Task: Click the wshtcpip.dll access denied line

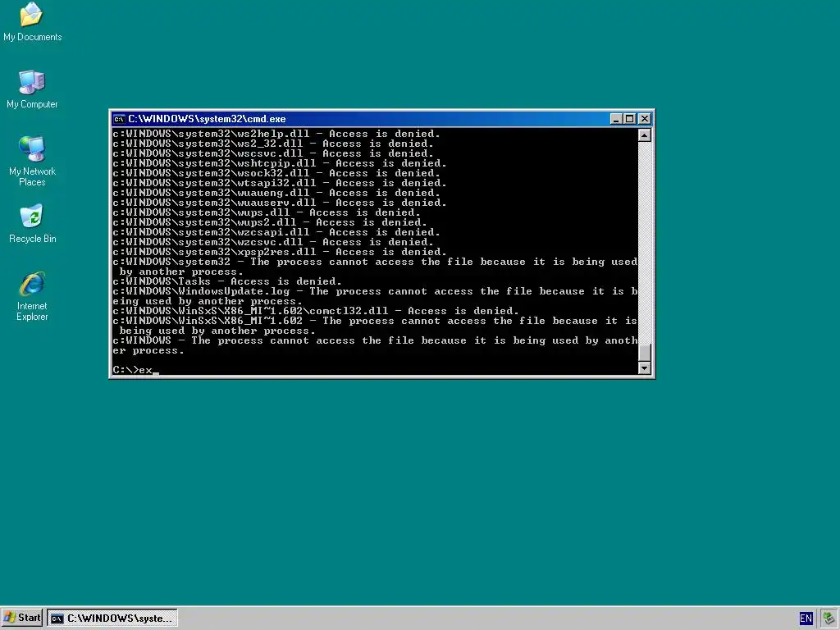Action: [280, 163]
